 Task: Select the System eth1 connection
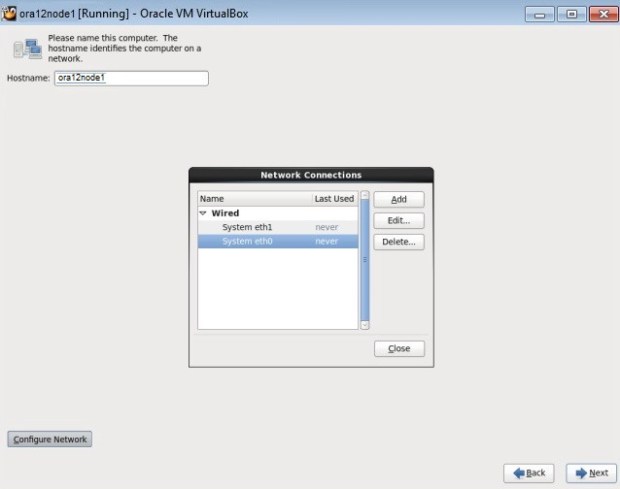(x=278, y=227)
